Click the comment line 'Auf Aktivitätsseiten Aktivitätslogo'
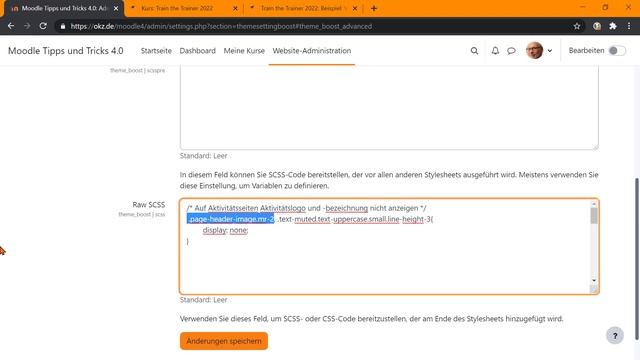640x360 pixels. tap(306, 208)
